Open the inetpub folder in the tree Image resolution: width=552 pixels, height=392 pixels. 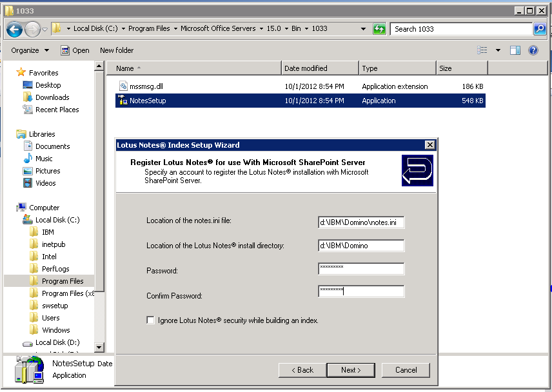[x=54, y=244]
